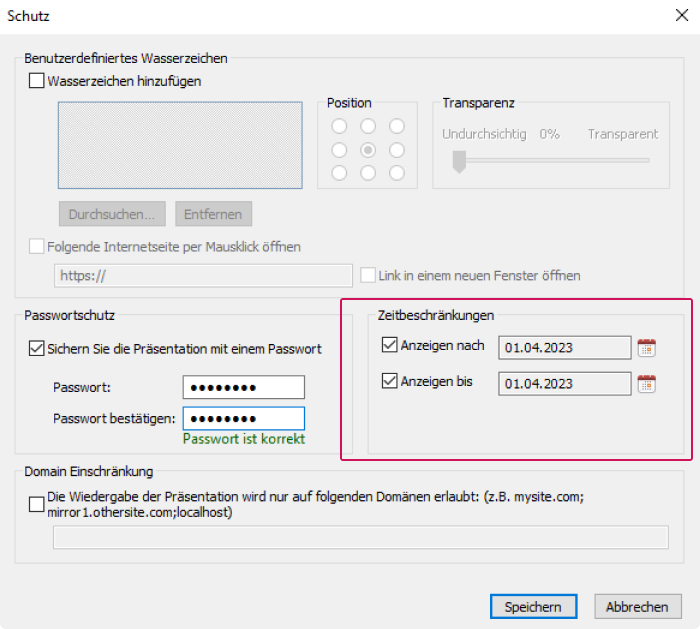Click the Durchsuchen... button

pyautogui.click(x=112, y=214)
